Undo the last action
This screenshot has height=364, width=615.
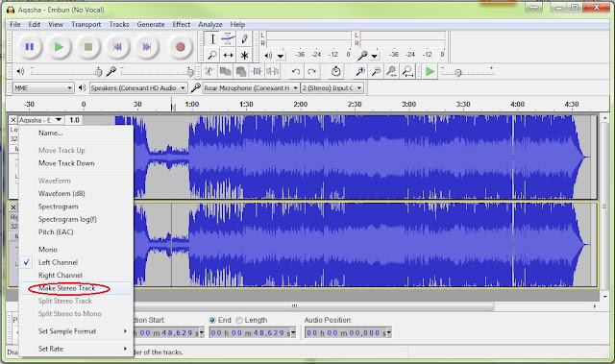[296, 71]
